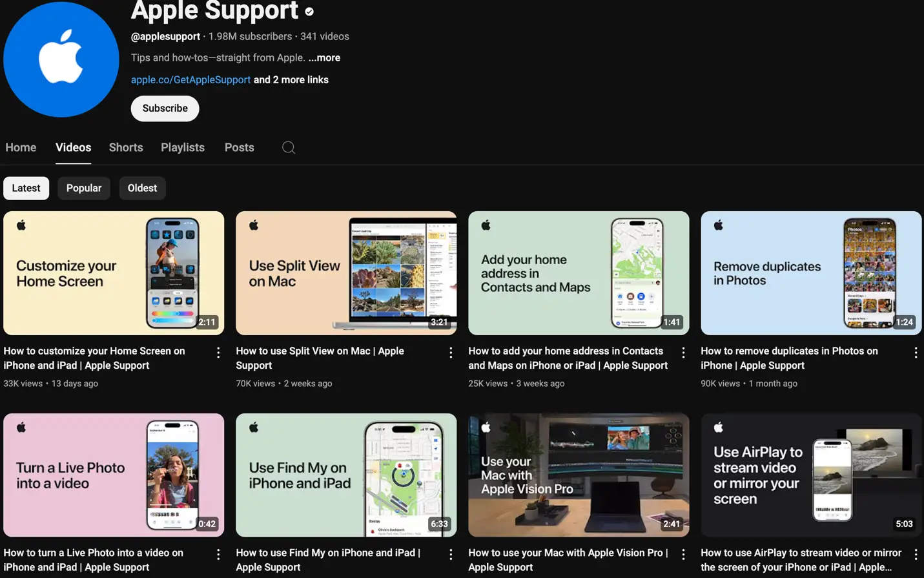Open 'How to use your Mac with Apple Vision Pro' title
The height and width of the screenshot is (578, 924).
pos(568,560)
